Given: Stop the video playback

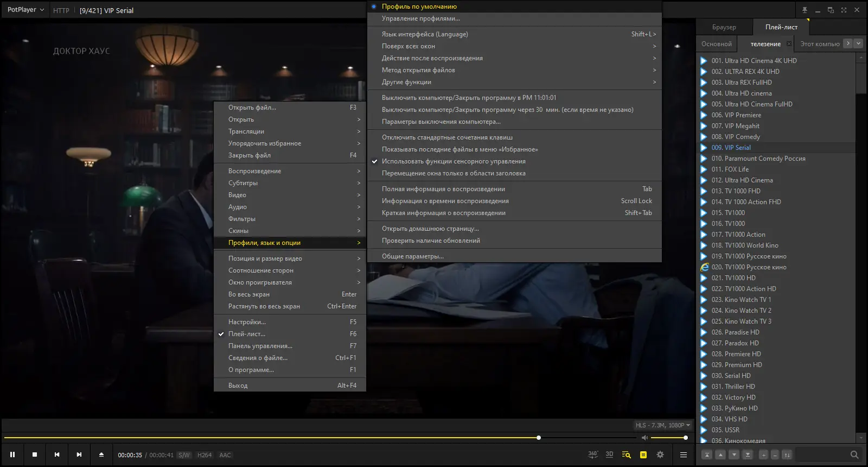Looking at the screenshot, I should (x=35, y=455).
